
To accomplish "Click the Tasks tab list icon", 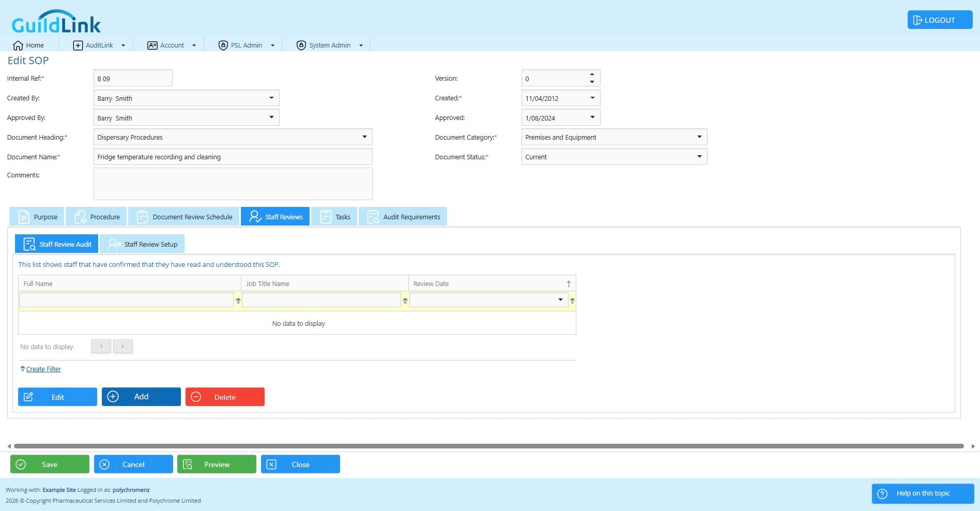I will [x=326, y=217].
